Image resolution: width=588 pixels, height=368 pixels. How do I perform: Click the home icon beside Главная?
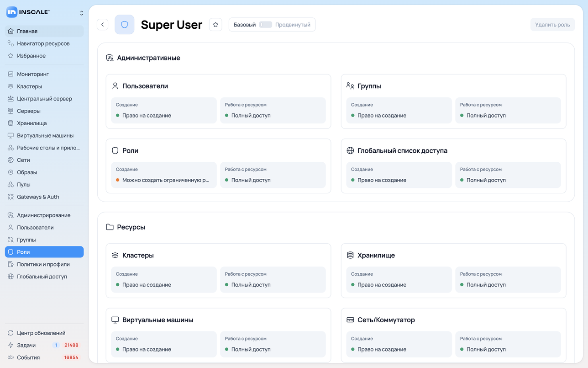tap(10, 31)
